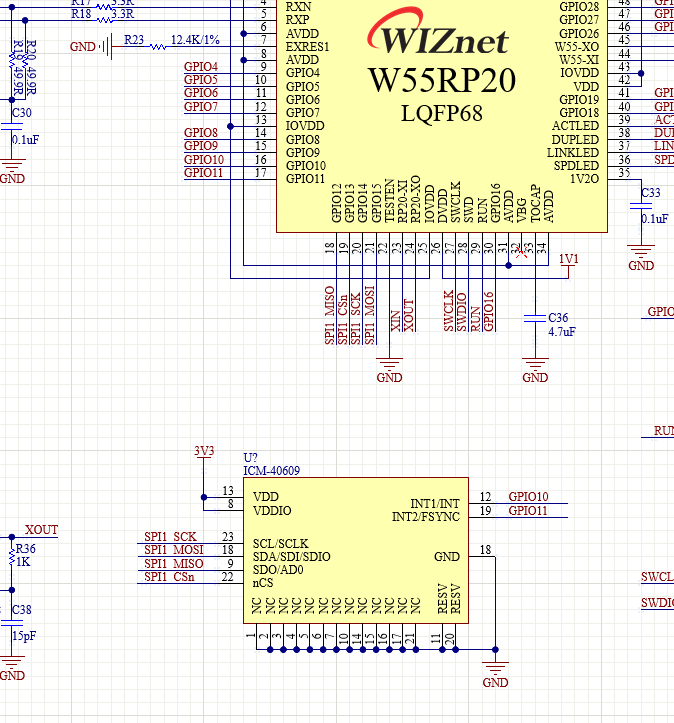The height and width of the screenshot is (723, 674).
Task: Click the W55-XO pin name
Action: pyautogui.click(x=577, y=47)
